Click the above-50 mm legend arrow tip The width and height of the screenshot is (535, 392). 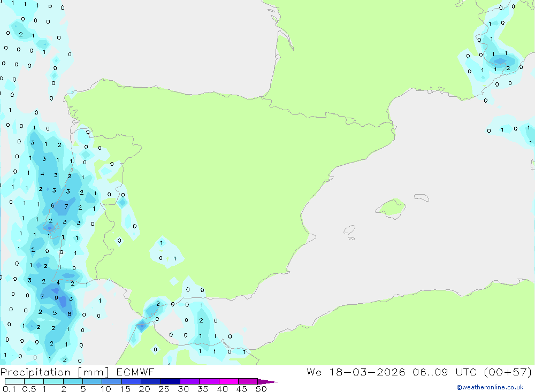(x=268, y=382)
